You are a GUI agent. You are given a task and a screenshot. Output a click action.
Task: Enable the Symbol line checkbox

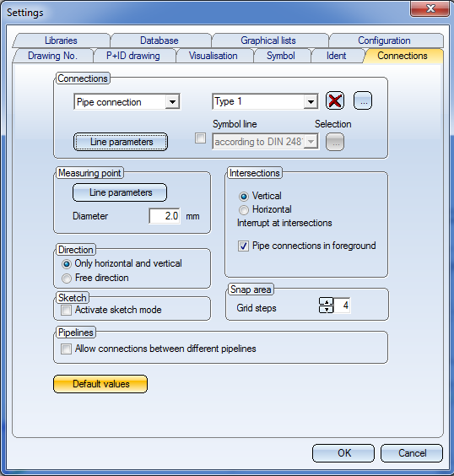200,138
